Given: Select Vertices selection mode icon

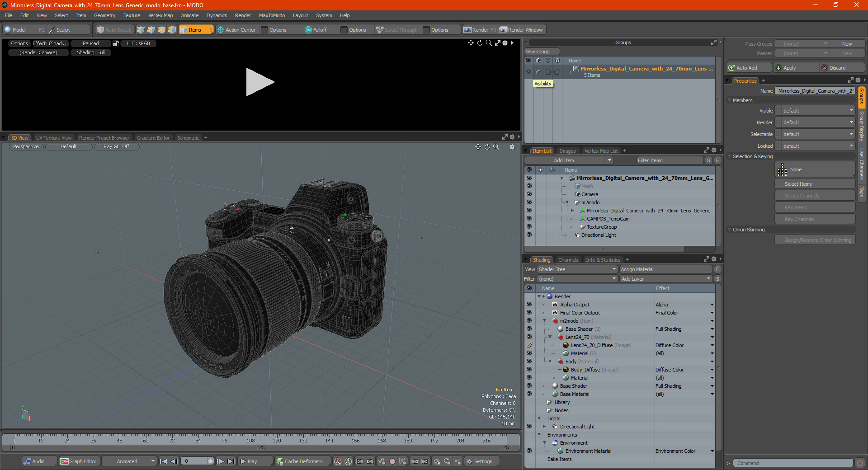Looking at the screenshot, I should click(141, 30).
